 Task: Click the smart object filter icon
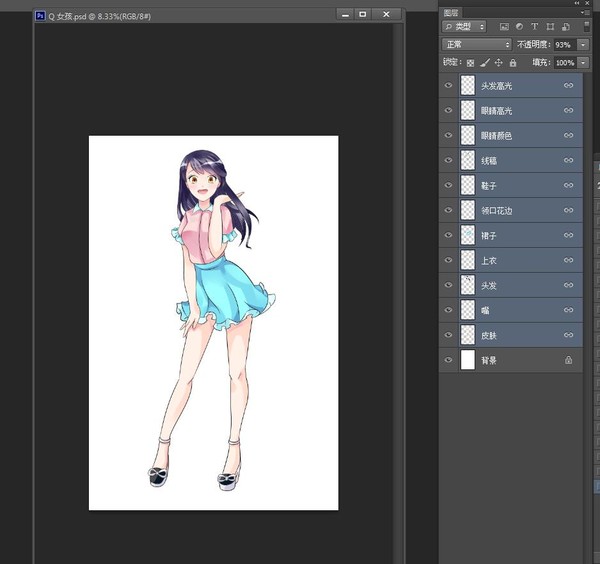click(566, 26)
